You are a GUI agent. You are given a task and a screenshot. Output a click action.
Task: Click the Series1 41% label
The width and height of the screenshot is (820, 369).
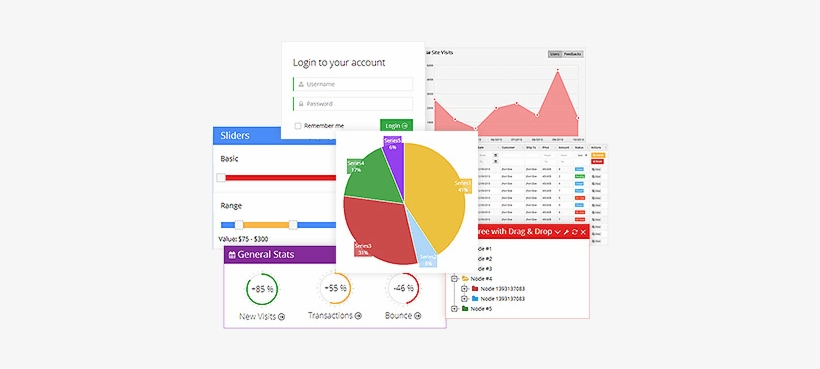(463, 187)
